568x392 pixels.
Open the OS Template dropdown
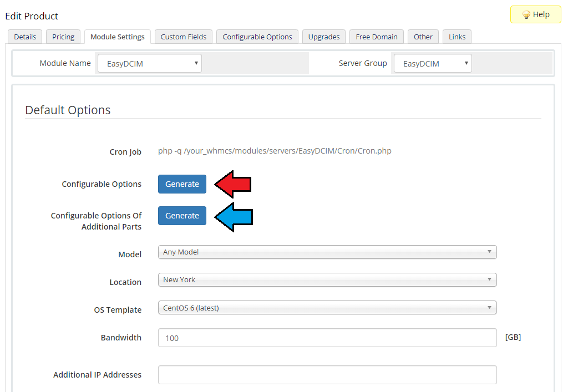pyautogui.click(x=327, y=308)
